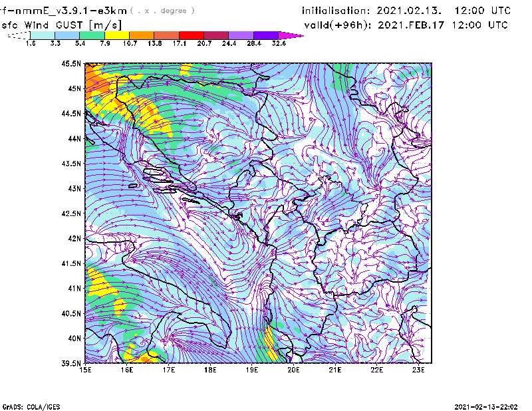Click the '40N' latitude label
Screen dimensions: 532x411
(x=74, y=338)
